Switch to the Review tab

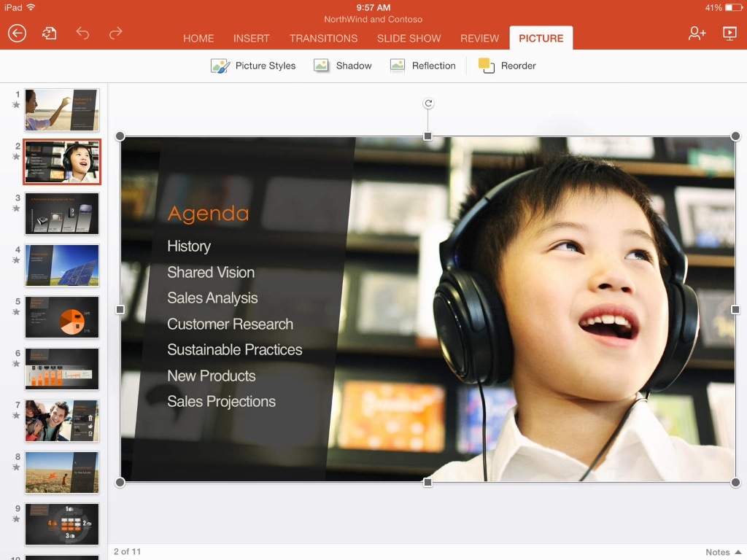pos(479,38)
